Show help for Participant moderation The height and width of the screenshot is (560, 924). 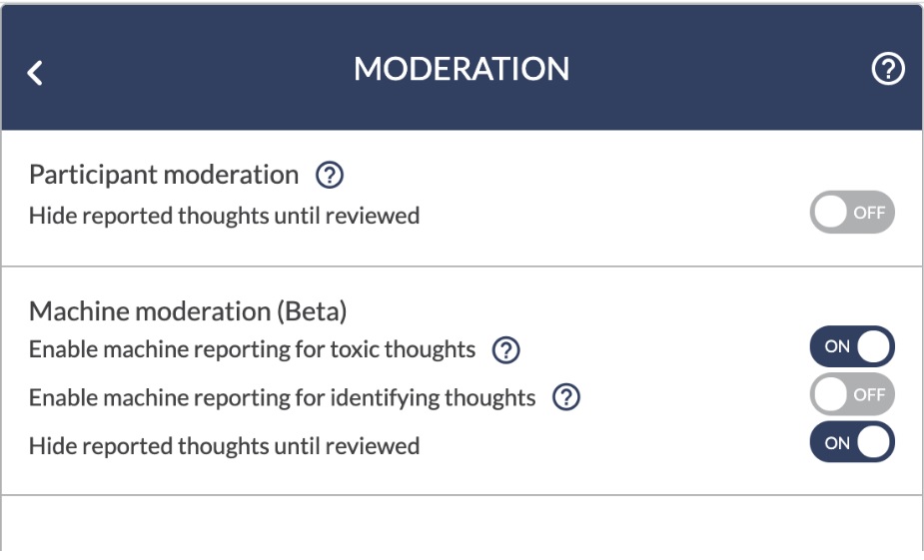click(x=330, y=175)
